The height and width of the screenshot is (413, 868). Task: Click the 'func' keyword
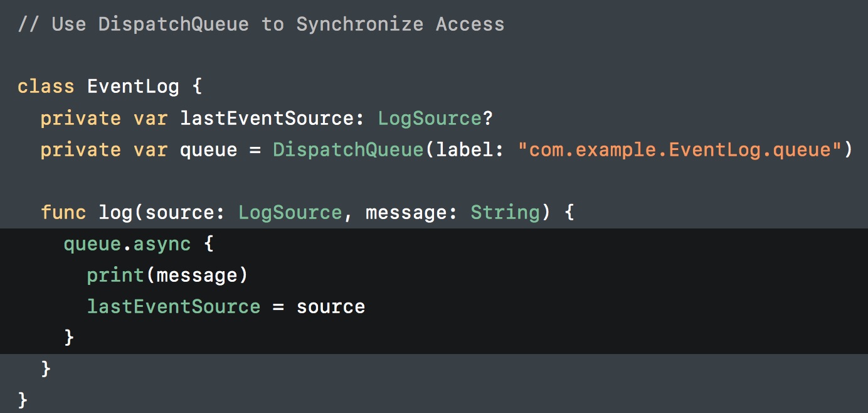63,212
